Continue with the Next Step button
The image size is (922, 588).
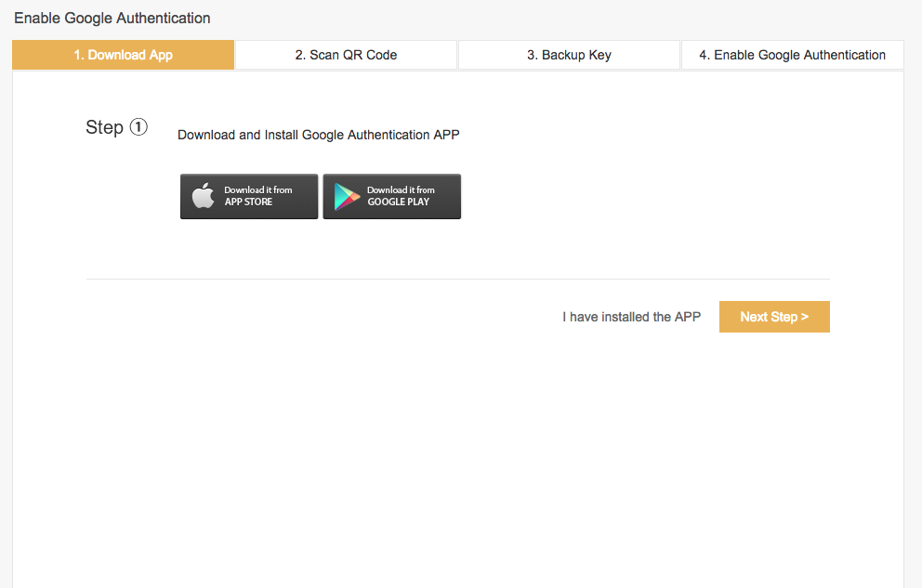click(x=774, y=317)
